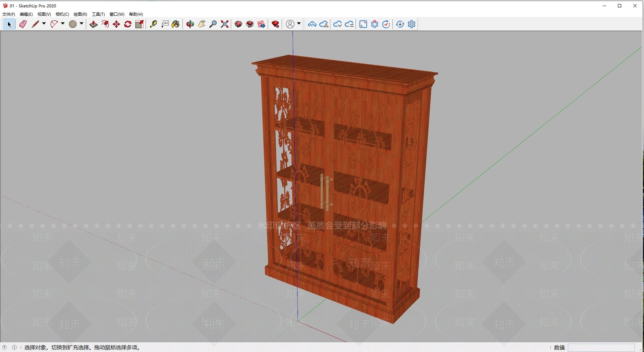Click the square frame toolbar icon
The width and height of the screenshot is (644, 352).
coord(363,25)
